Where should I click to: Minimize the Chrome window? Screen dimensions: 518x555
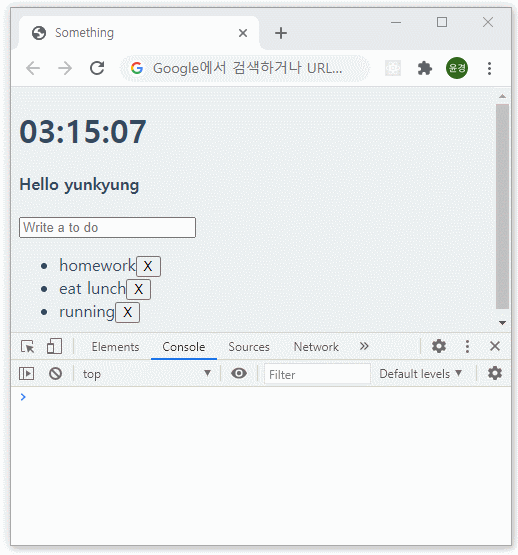coord(396,22)
